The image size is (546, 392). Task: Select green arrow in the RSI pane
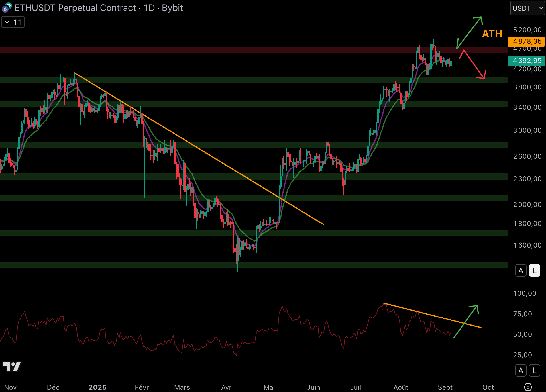pyautogui.click(x=466, y=322)
